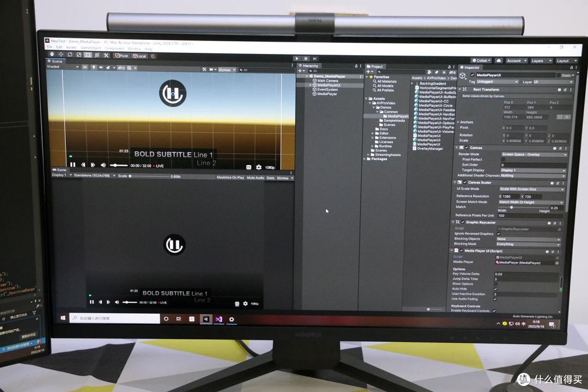Open the Assets menu
588x392 pixels.
(x=71, y=47)
